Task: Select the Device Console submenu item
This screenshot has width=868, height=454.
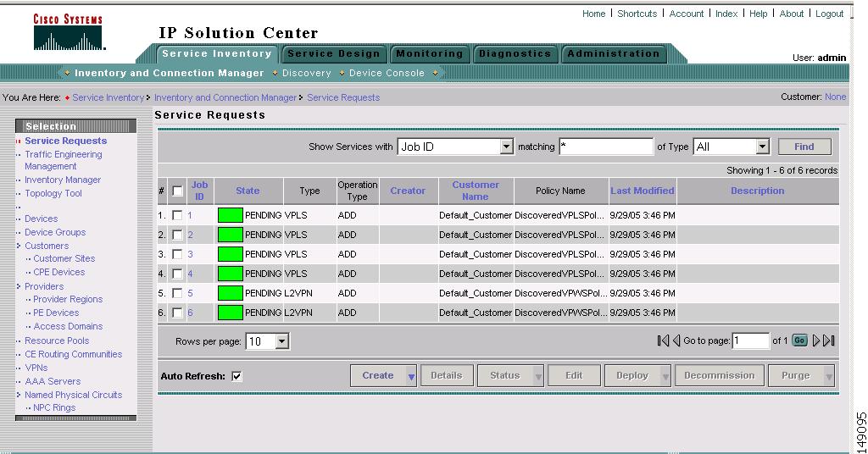Action: pos(387,73)
